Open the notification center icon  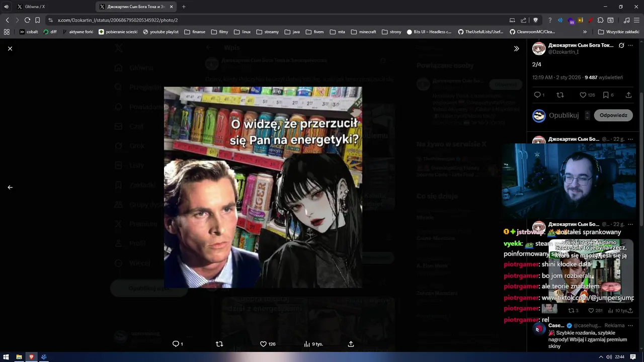pos(633,357)
